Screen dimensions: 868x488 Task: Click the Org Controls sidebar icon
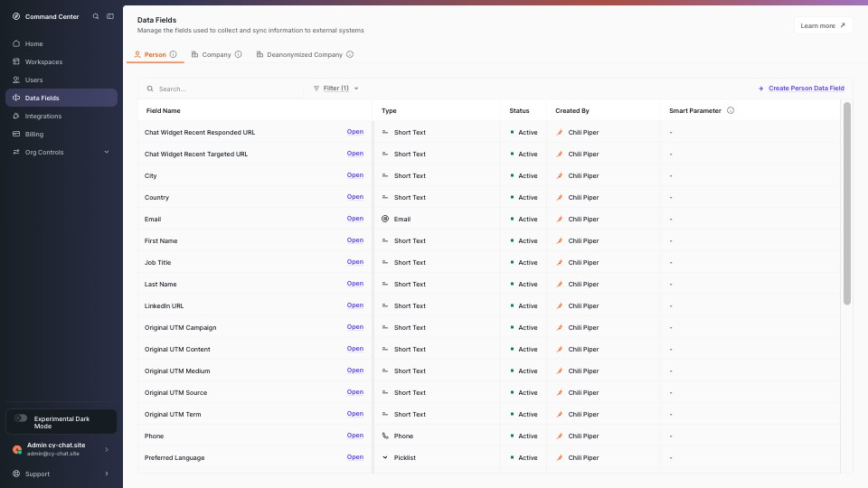(x=16, y=152)
